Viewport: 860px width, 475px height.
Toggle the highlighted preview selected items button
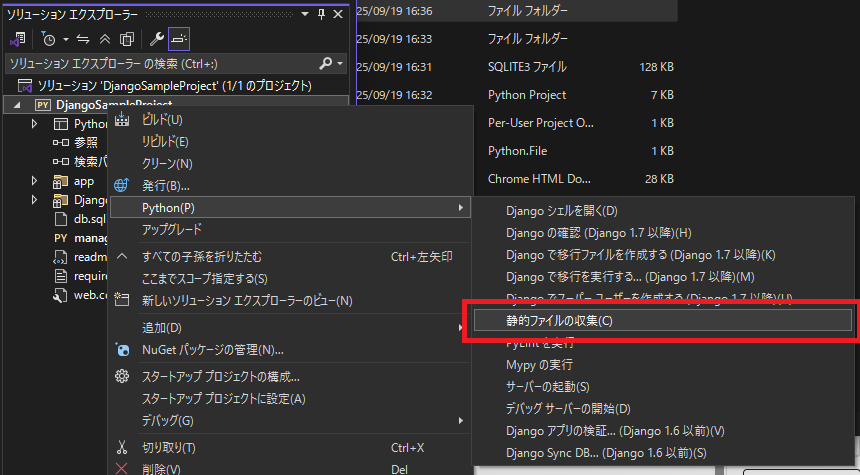coord(178,39)
